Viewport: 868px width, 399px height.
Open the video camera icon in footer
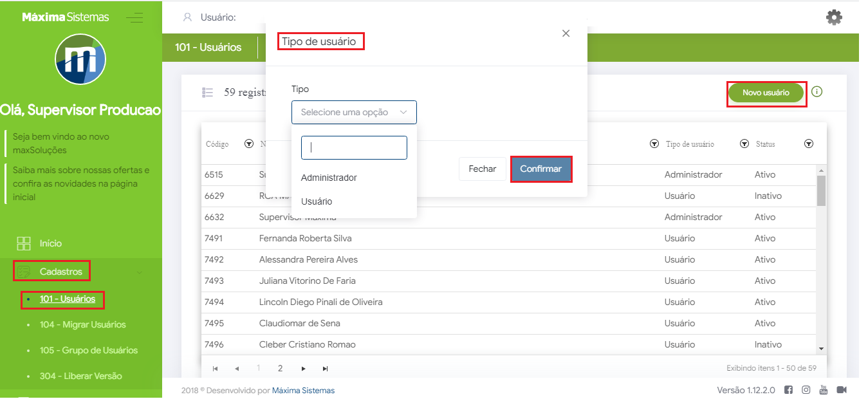click(x=842, y=390)
